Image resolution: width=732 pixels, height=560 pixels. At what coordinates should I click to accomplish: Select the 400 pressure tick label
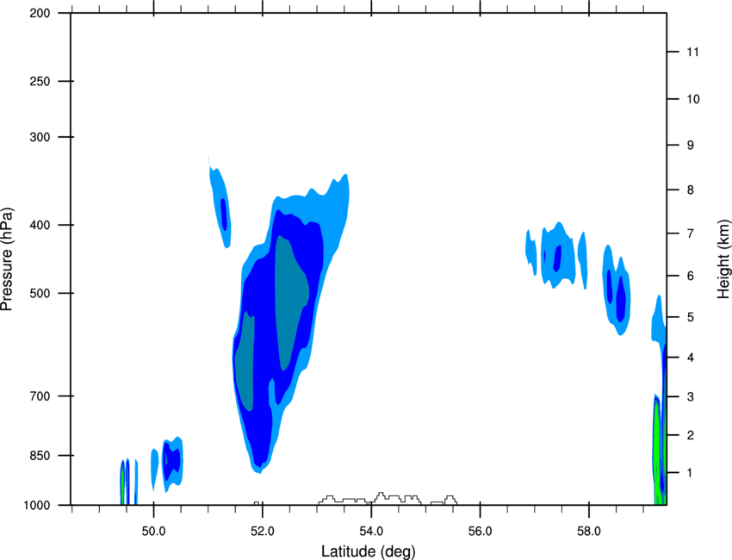(40, 225)
